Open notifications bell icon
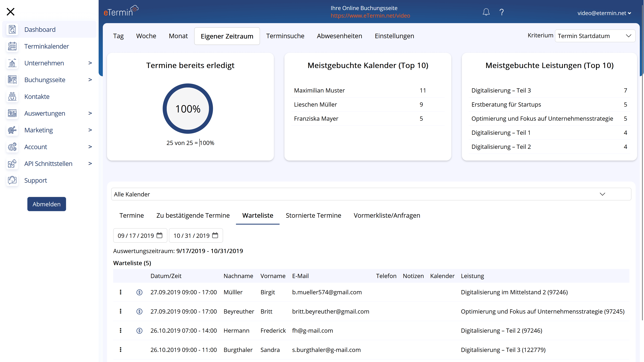Image resolution: width=644 pixels, height=362 pixels. pyautogui.click(x=486, y=12)
